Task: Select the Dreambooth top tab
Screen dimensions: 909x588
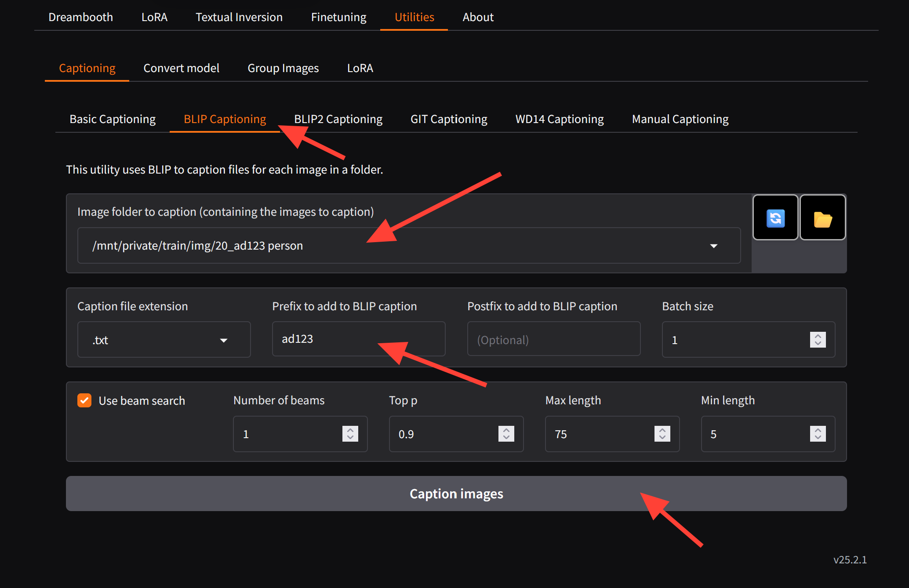Action: 80,17
